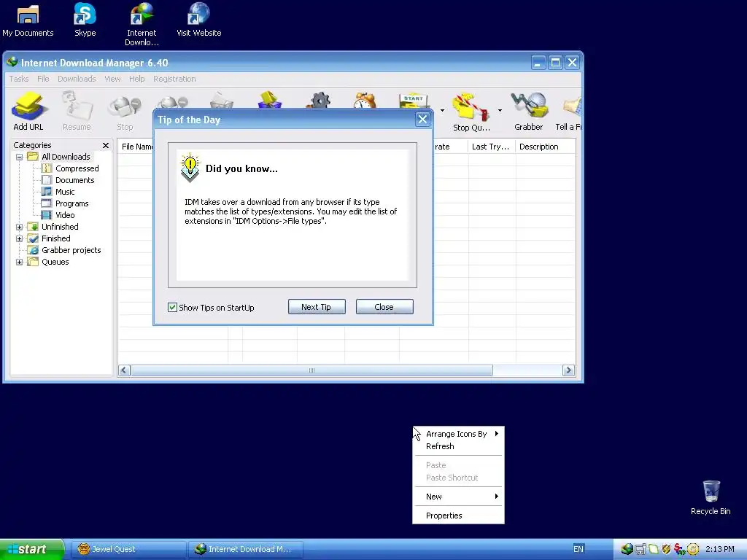Open the Tasks menu

[x=19, y=79]
